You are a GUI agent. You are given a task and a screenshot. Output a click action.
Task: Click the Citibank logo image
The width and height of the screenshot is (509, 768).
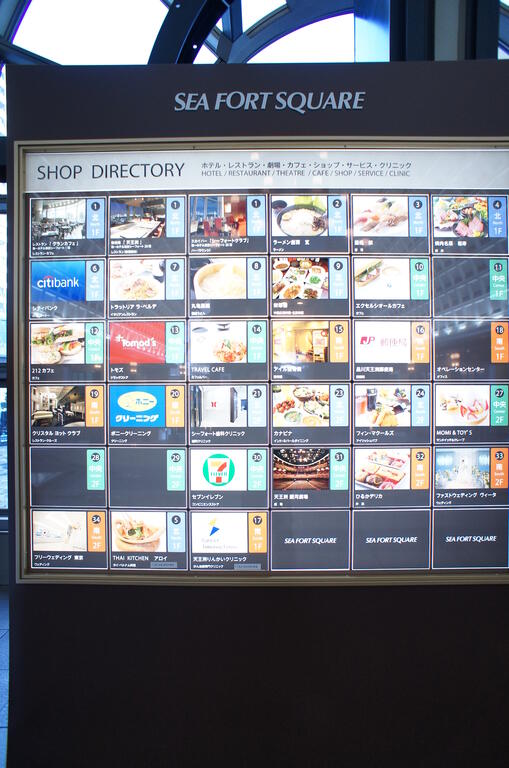point(58,281)
